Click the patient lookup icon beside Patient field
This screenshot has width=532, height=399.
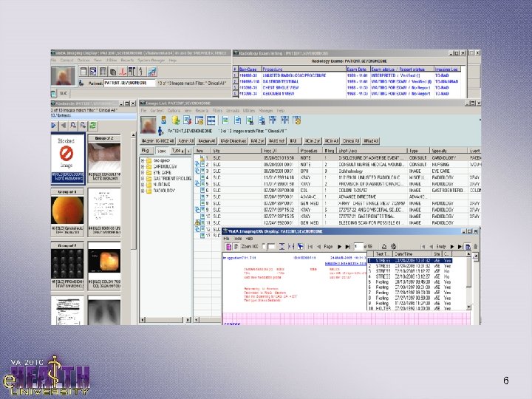pyautogui.click(x=81, y=83)
